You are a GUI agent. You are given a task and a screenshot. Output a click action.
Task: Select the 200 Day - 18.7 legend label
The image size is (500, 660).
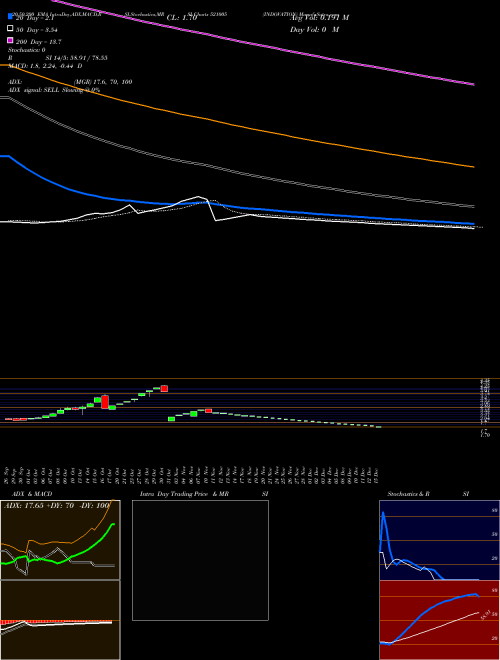coord(39,42)
